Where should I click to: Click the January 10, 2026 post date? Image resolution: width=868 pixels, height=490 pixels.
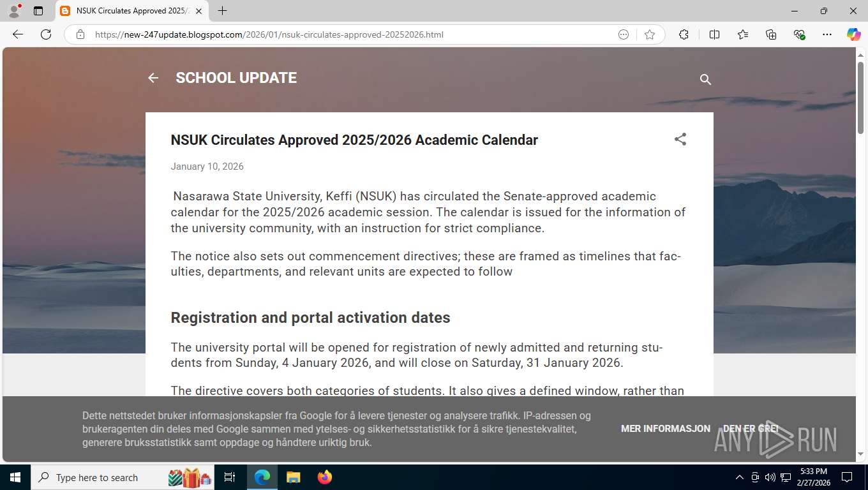coord(207,167)
